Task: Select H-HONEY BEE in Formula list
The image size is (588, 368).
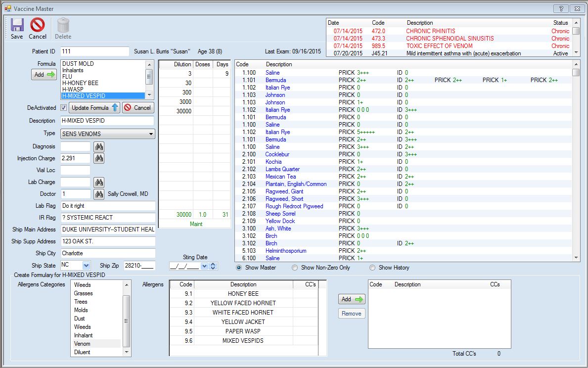Action: (x=80, y=83)
